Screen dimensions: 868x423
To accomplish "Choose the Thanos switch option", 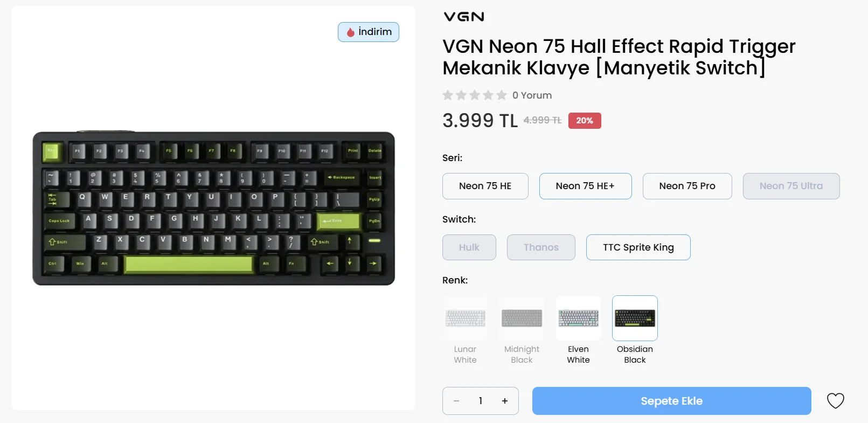I will point(541,247).
